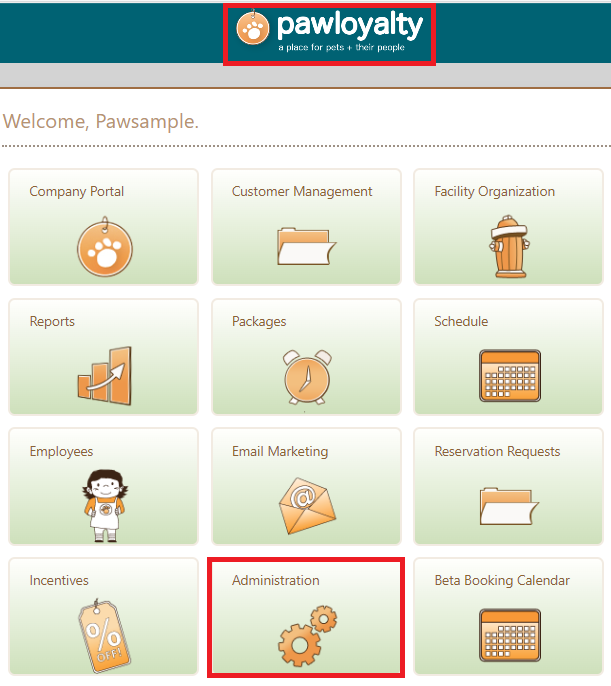Click the Employees girl character icon

[105, 506]
